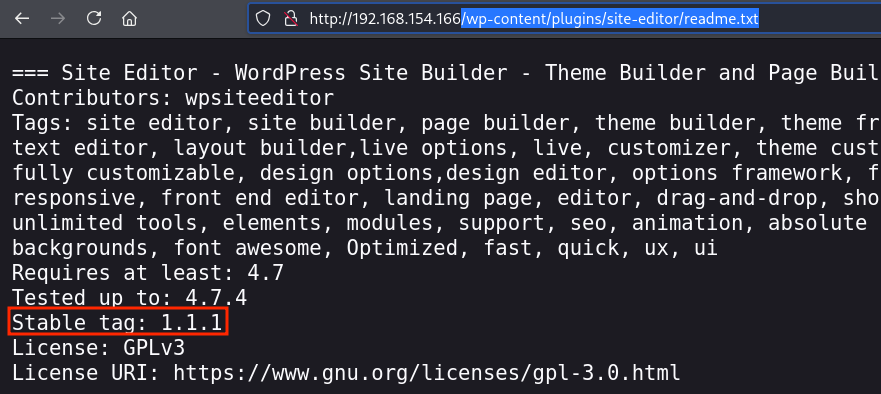Image resolution: width=881 pixels, height=394 pixels.
Task: Go back to the previous page
Action: point(22,19)
